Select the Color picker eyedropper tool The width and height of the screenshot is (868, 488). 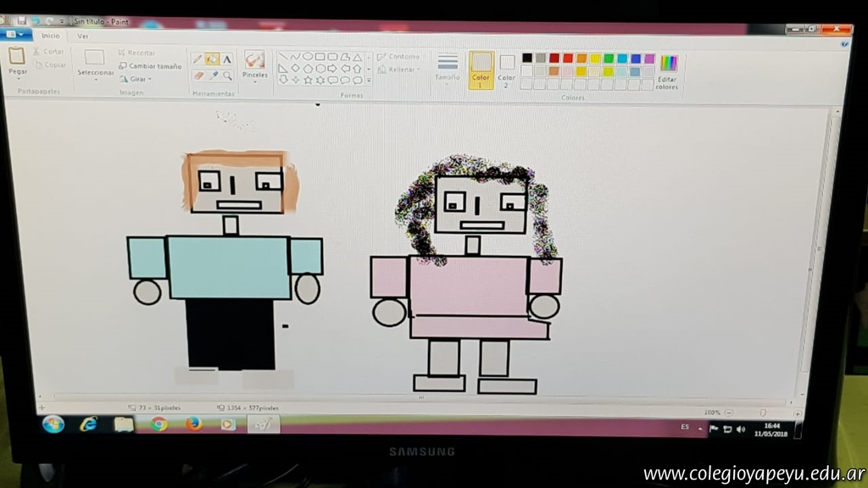point(214,75)
